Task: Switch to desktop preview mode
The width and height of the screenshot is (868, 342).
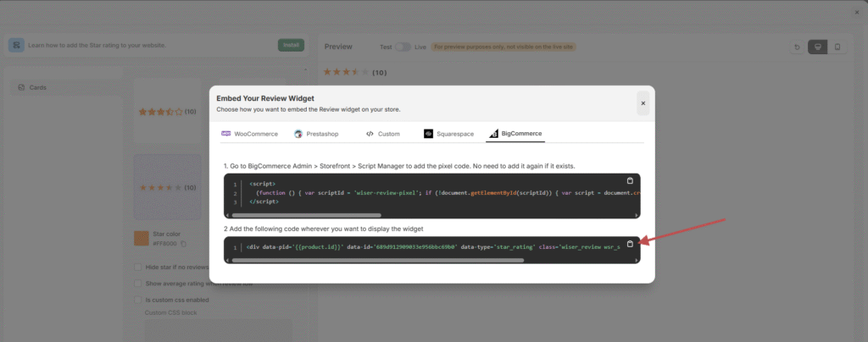Action: pyautogui.click(x=817, y=47)
